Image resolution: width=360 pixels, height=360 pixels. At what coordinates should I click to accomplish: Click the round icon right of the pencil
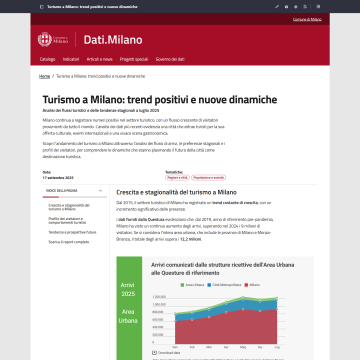pyautogui.click(x=286, y=7)
